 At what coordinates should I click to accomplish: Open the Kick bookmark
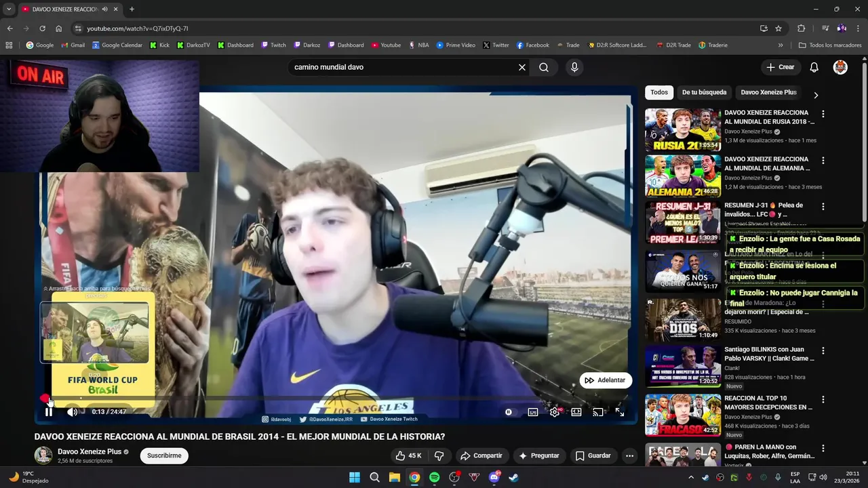point(160,45)
